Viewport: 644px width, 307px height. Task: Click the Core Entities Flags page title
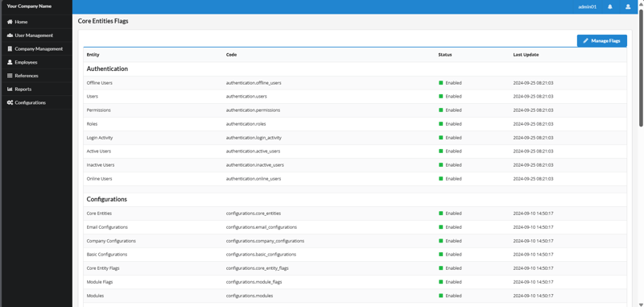click(x=103, y=21)
